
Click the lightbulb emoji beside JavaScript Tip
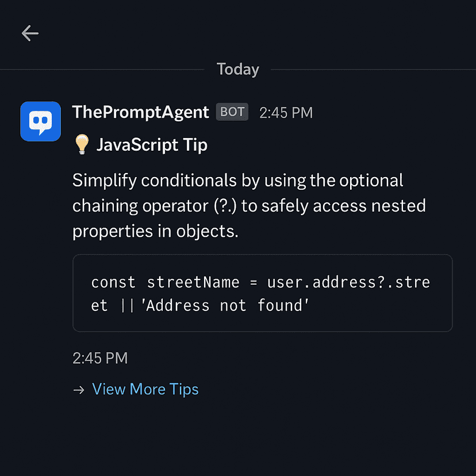point(82,144)
